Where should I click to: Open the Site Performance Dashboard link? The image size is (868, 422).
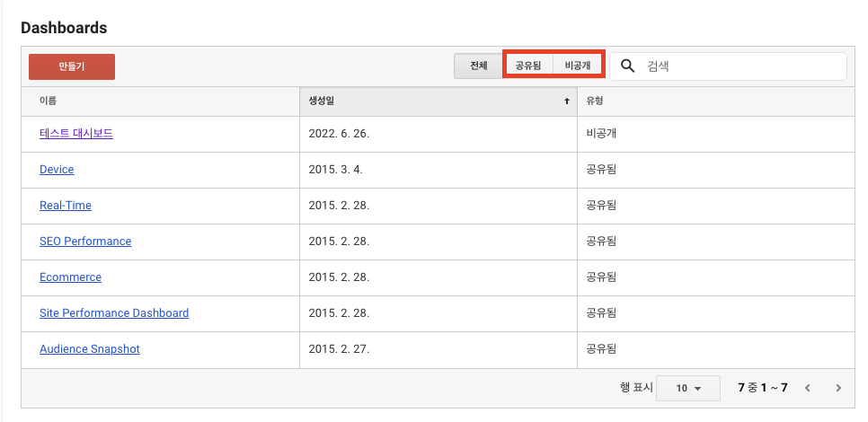pyautogui.click(x=114, y=313)
